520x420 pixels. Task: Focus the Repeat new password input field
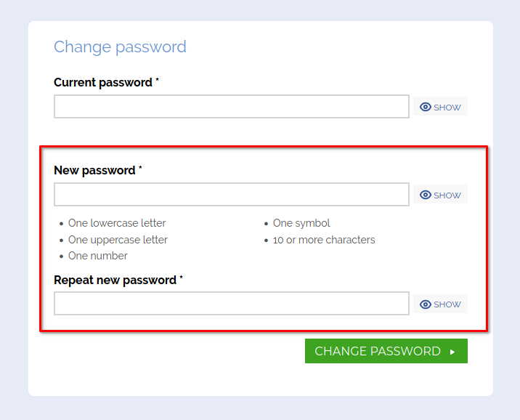point(231,304)
